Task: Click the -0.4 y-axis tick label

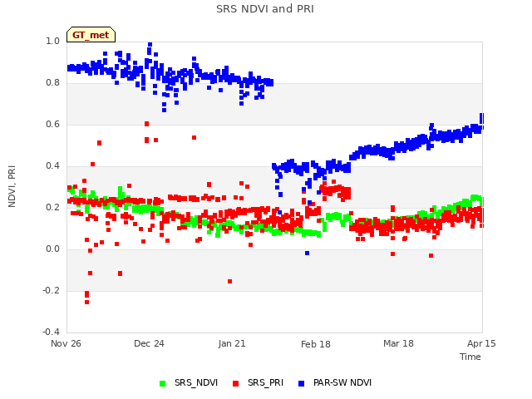Action: point(51,332)
